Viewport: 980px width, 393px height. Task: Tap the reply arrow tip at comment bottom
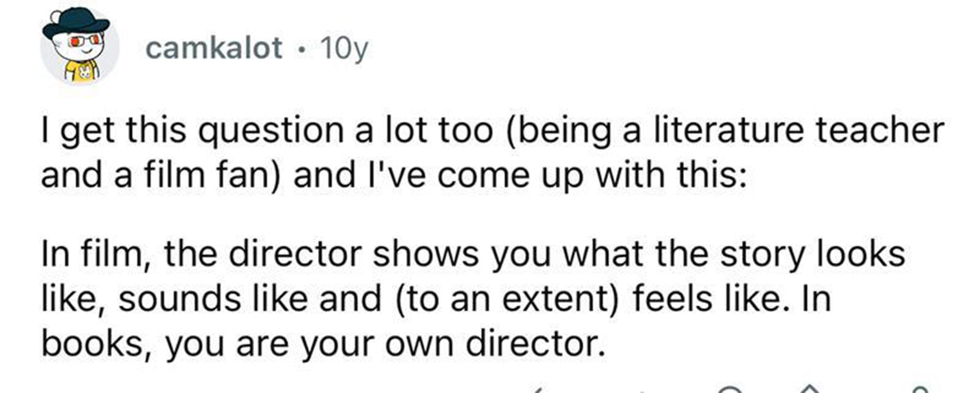(x=539, y=390)
